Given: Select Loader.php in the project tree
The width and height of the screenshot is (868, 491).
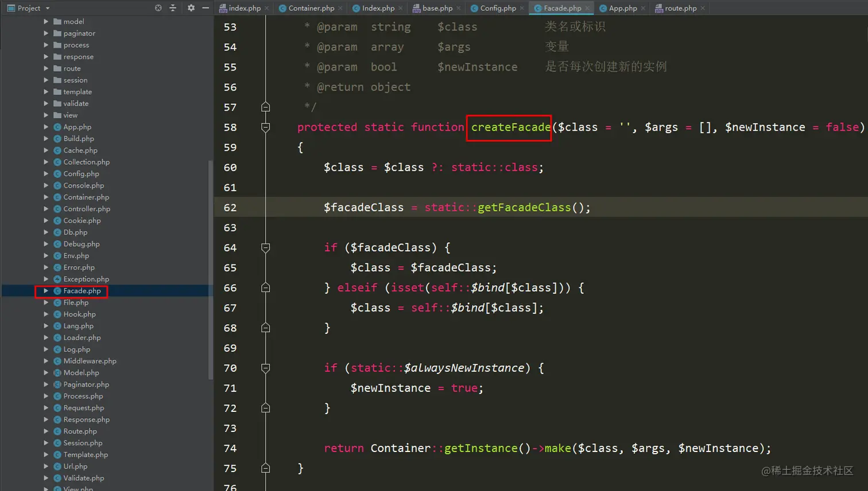Looking at the screenshot, I should 82,337.
